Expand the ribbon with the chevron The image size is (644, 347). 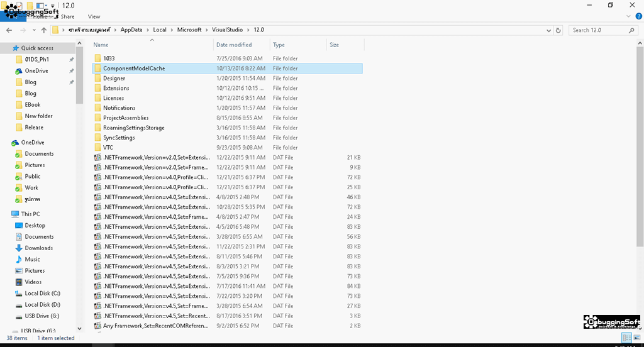point(628,16)
